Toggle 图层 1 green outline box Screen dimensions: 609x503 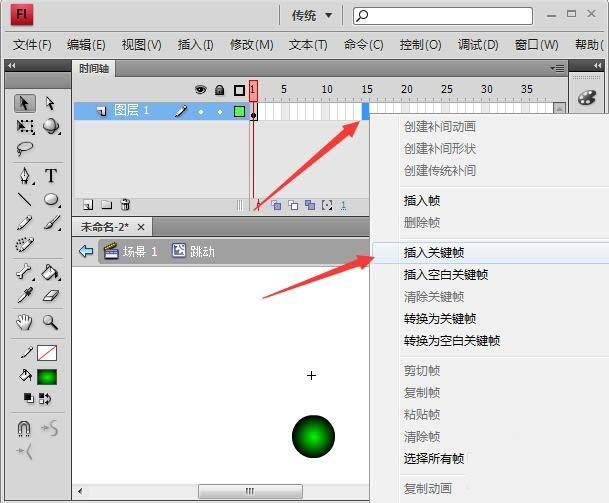[239, 111]
